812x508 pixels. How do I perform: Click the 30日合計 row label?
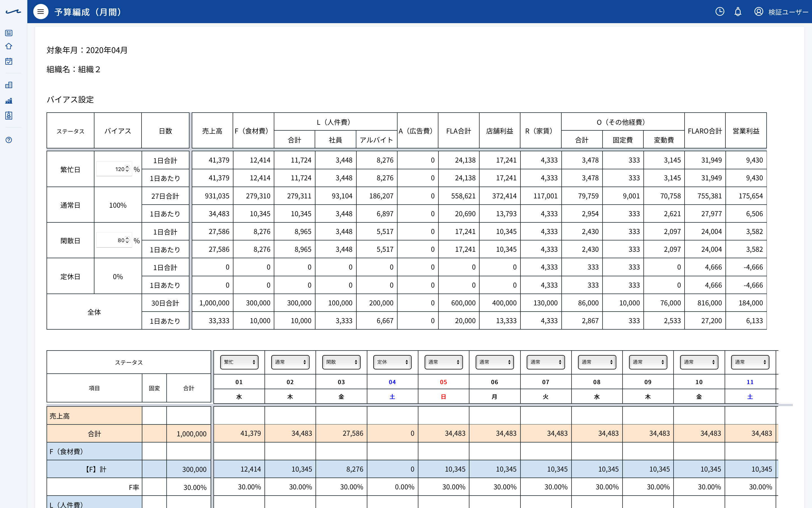coord(166,303)
